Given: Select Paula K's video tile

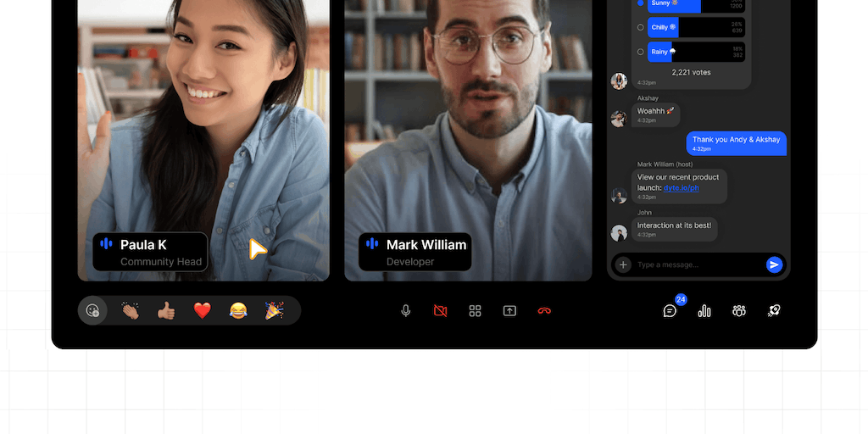Looking at the screenshot, I should pyautogui.click(x=203, y=140).
